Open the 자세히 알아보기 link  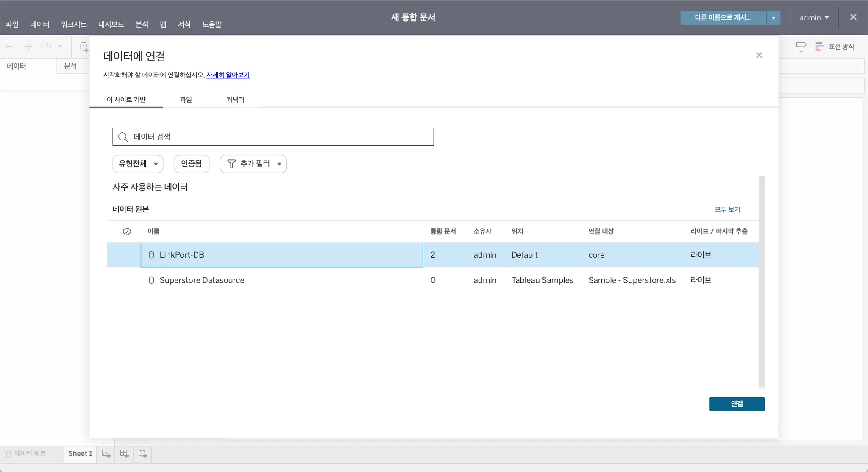pos(228,75)
